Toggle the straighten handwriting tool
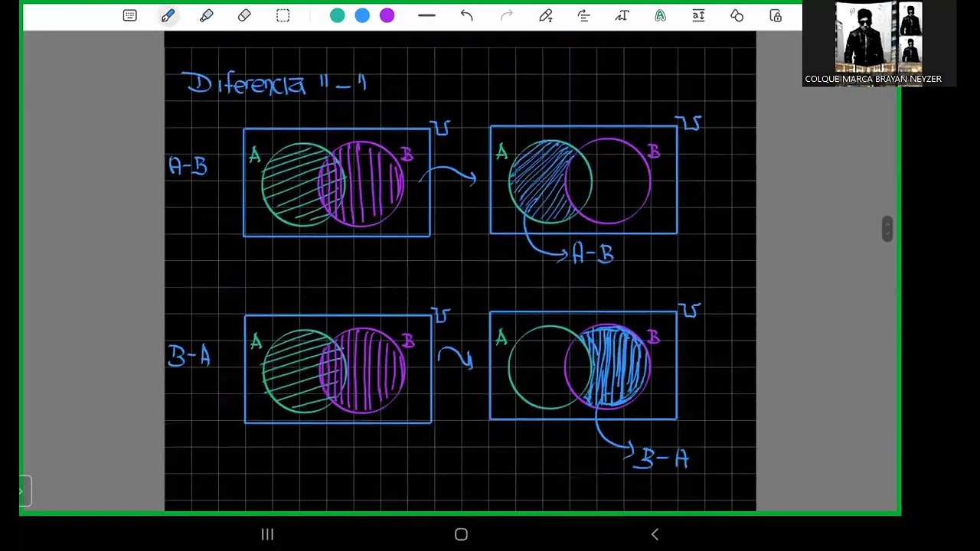This screenshot has width=980, height=551. coord(583,15)
